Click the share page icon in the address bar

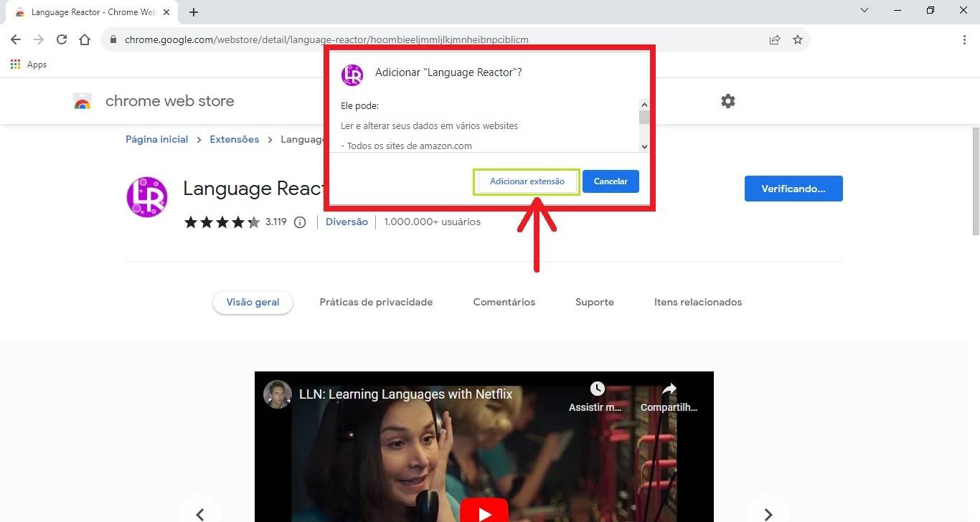coord(775,40)
